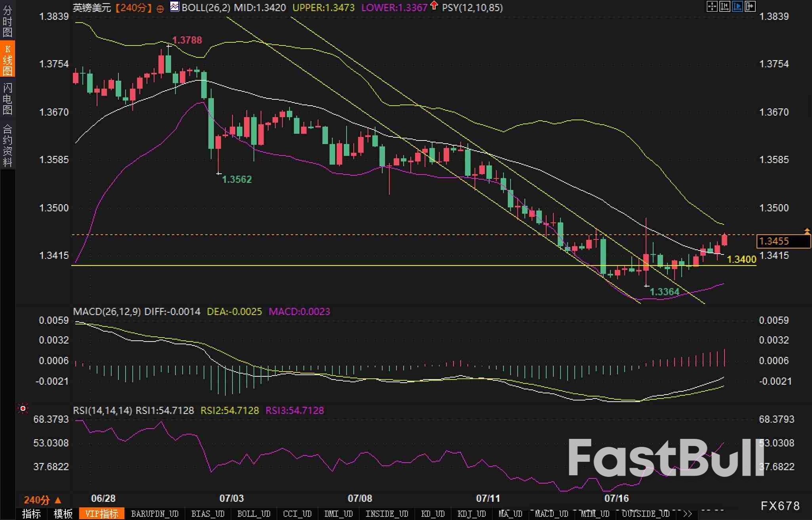Open the 合约资料 side tab
The image size is (812, 520).
tap(7, 146)
